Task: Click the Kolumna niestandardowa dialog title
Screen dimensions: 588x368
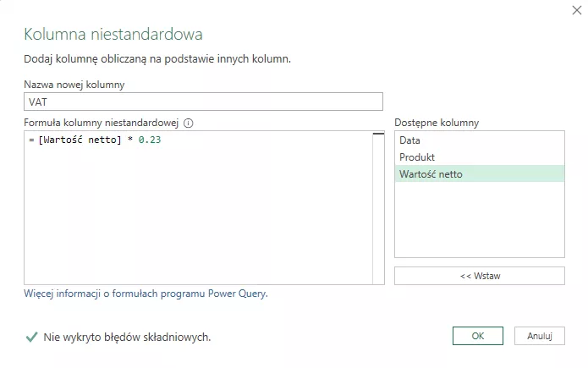Action: pyautogui.click(x=113, y=35)
